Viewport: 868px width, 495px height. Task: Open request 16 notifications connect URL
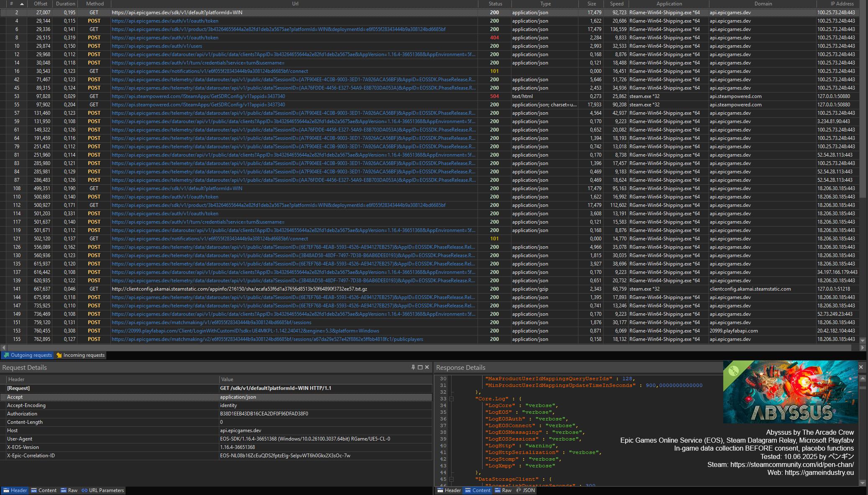[210, 71]
